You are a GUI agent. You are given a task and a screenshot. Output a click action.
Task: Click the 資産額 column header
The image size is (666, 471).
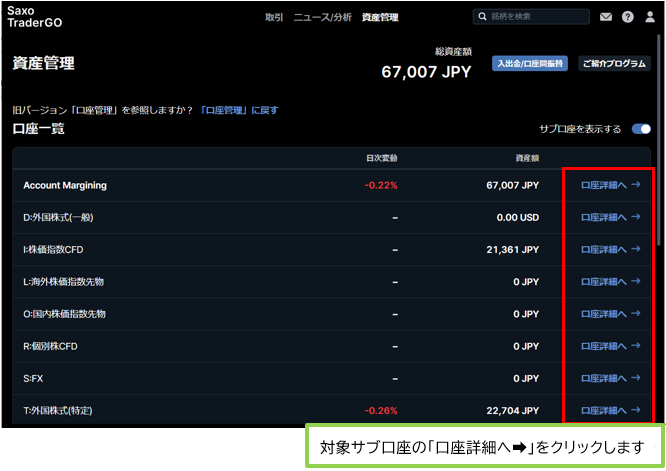[x=527, y=158]
